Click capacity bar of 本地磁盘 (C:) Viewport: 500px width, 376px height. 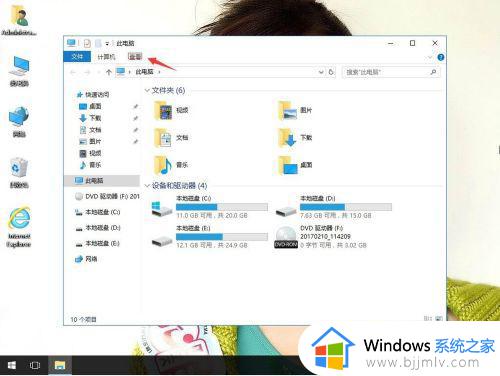pos(222,207)
